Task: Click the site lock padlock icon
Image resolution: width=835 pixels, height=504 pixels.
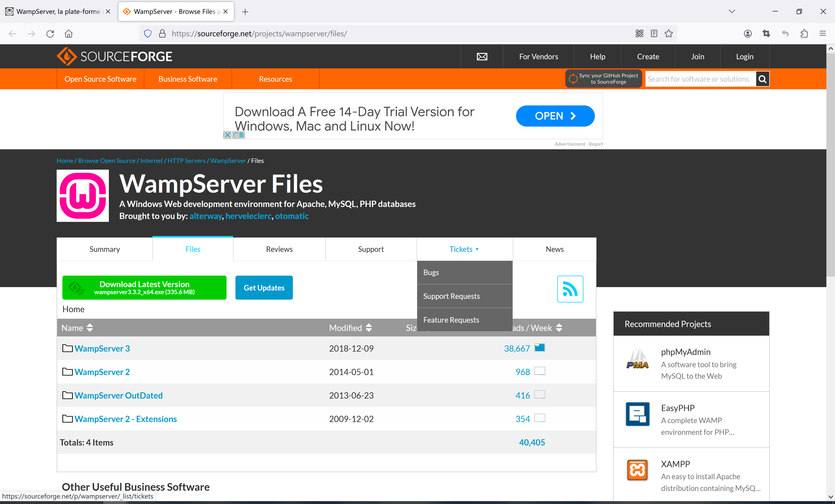Action: point(162,34)
